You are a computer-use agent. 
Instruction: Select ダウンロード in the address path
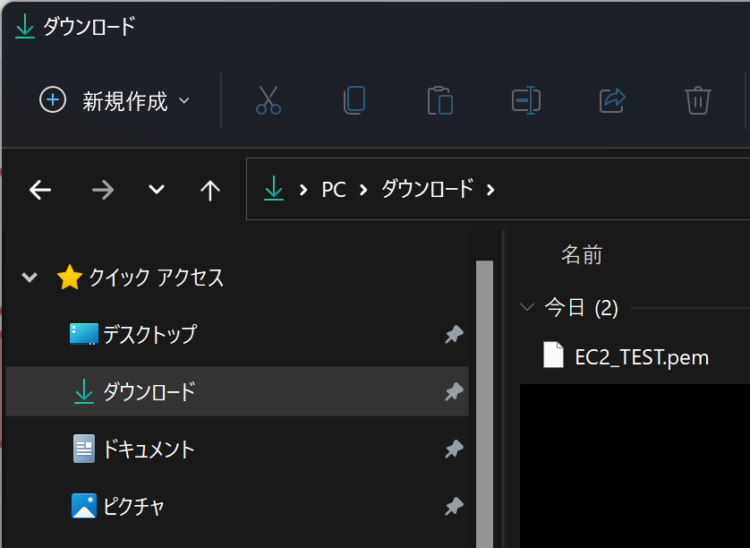pos(427,189)
